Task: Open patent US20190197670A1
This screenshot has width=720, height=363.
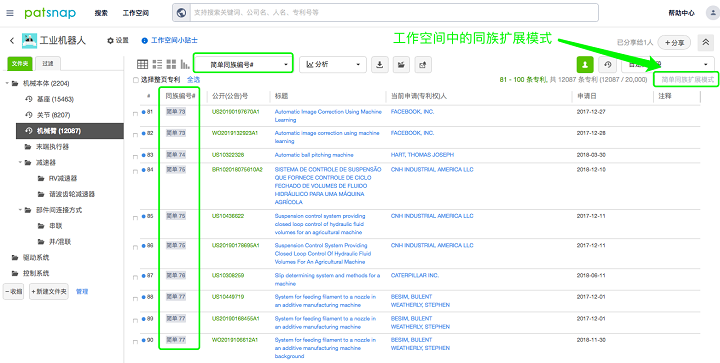Action: tap(236, 112)
